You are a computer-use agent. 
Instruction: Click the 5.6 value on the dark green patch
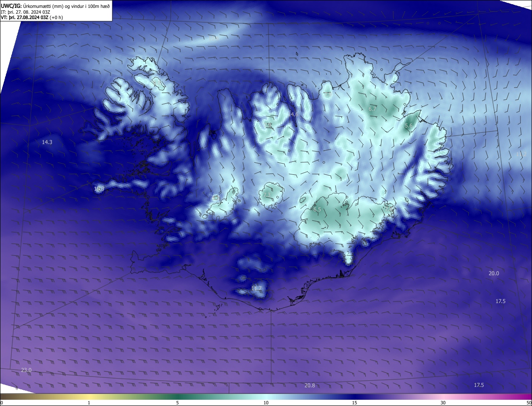(409, 126)
